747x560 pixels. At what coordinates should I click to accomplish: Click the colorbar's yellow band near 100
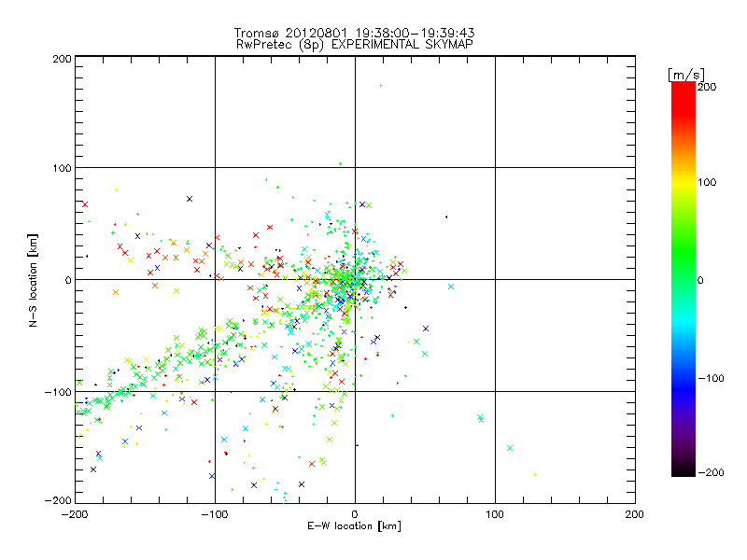point(684,182)
